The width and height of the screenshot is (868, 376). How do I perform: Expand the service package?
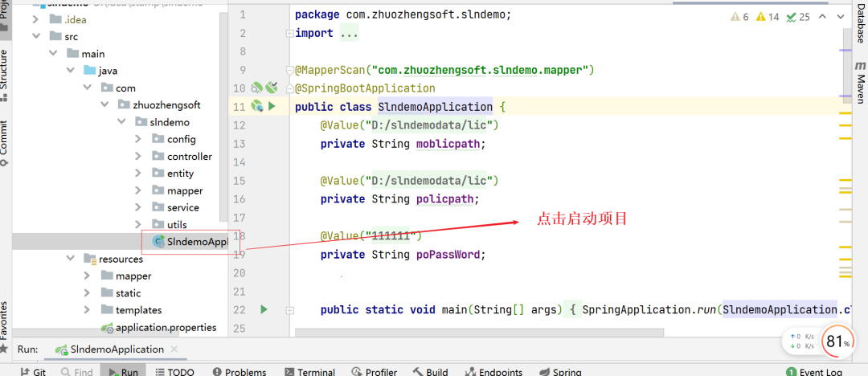click(x=139, y=207)
